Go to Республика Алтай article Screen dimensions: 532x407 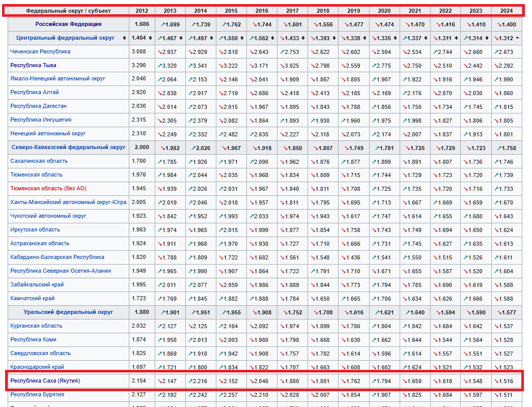35,92
